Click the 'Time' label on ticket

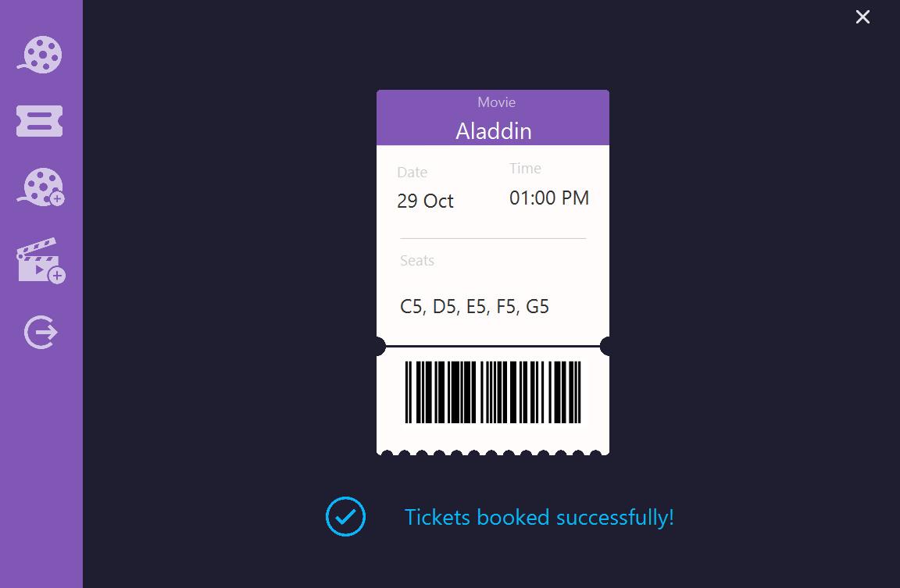(x=525, y=168)
